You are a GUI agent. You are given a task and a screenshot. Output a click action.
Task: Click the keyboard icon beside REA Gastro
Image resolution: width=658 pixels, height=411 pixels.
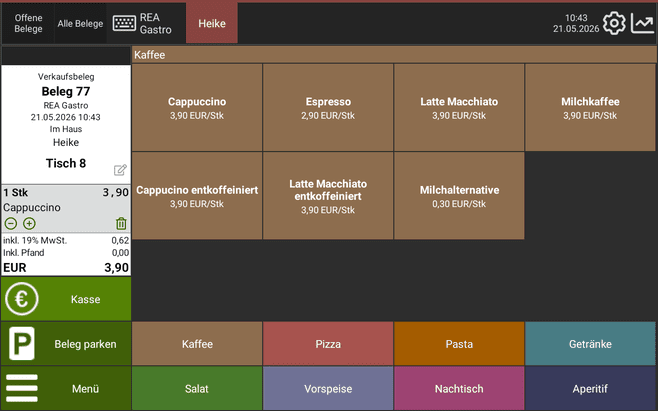pyautogui.click(x=124, y=24)
